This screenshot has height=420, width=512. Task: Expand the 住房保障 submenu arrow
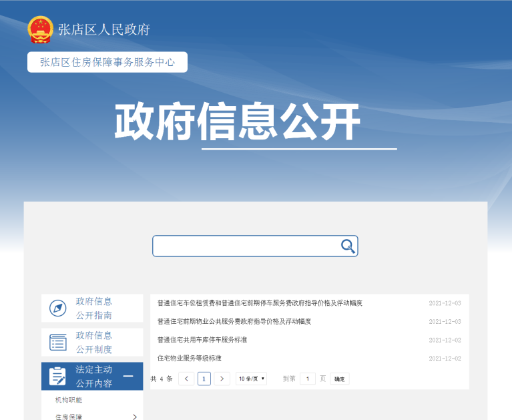click(134, 417)
